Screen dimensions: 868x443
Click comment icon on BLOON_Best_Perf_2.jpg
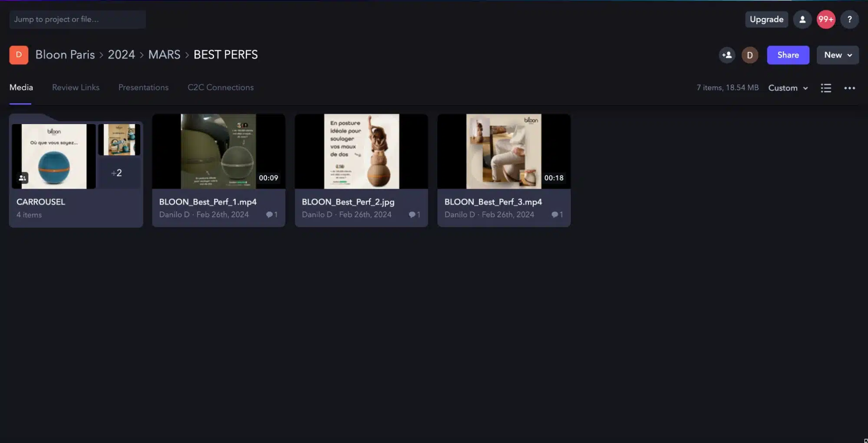point(412,214)
